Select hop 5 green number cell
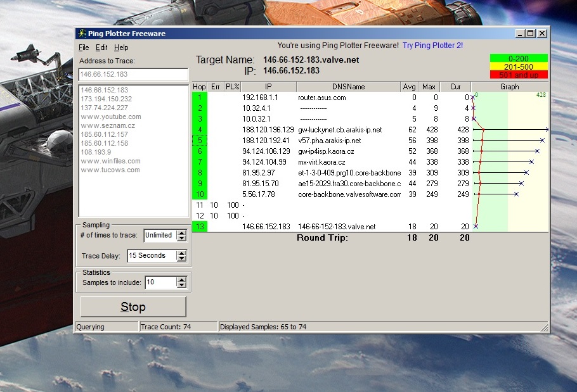The image size is (577, 392). coord(199,141)
